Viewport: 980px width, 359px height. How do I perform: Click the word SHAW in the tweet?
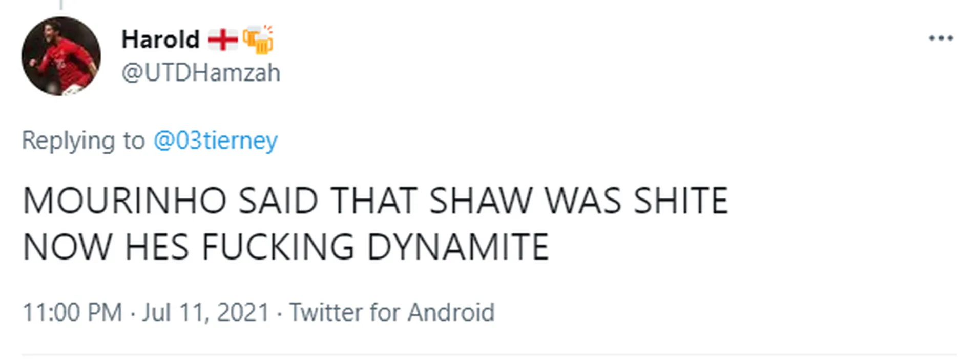pyautogui.click(x=481, y=201)
